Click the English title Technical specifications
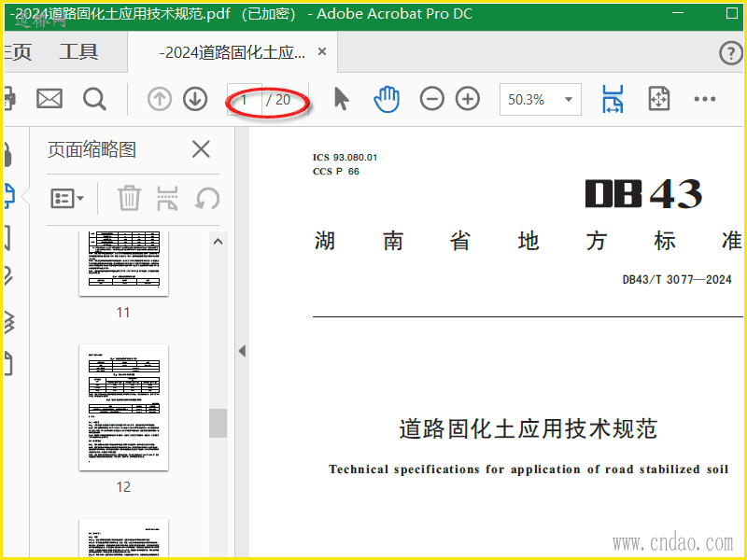The height and width of the screenshot is (560, 747). tap(529, 469)
